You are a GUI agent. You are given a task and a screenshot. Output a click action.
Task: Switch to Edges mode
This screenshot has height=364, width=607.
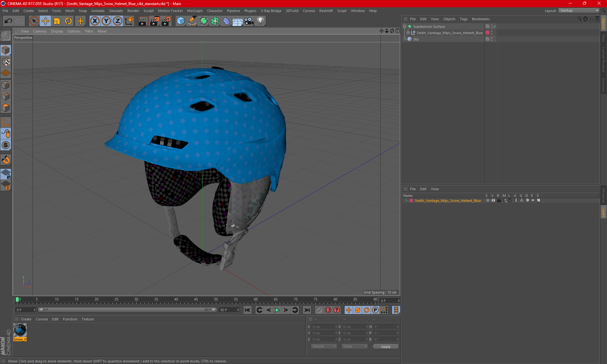(x=6, y=96)
